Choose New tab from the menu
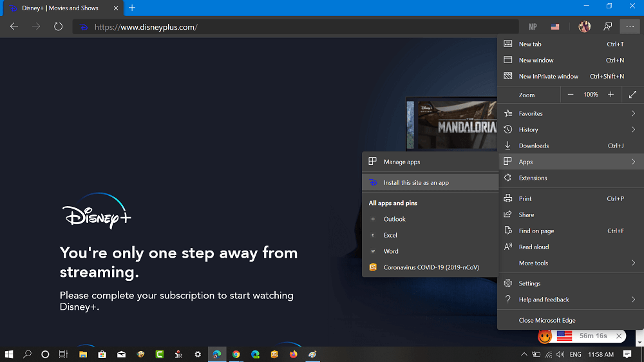644x362 pixels. point(571,44)
